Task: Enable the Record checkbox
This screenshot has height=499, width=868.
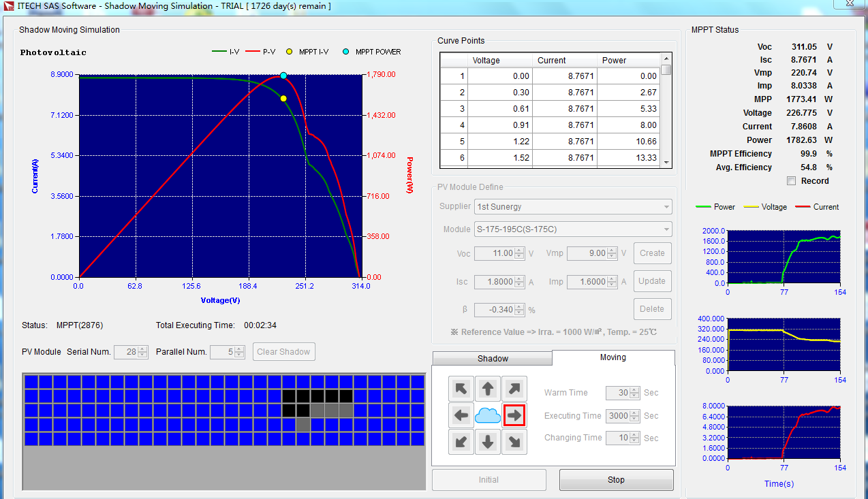Action: click(x=791, y=181)
